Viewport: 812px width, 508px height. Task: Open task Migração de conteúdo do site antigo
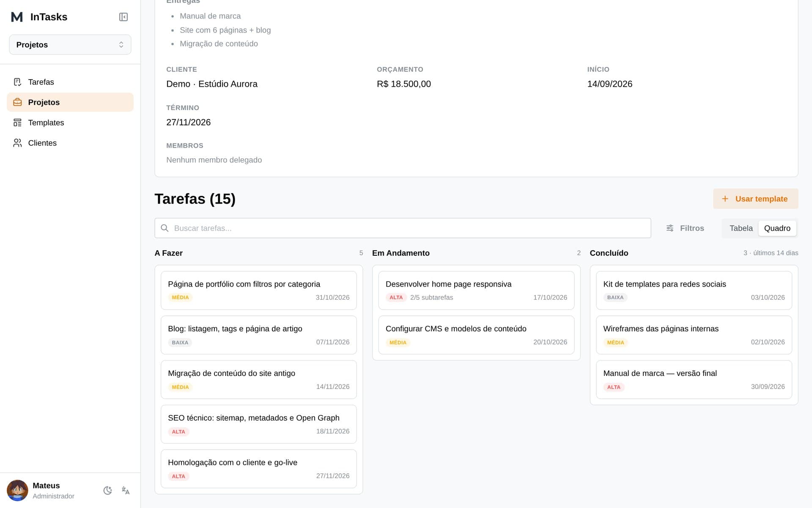(258, 380)
